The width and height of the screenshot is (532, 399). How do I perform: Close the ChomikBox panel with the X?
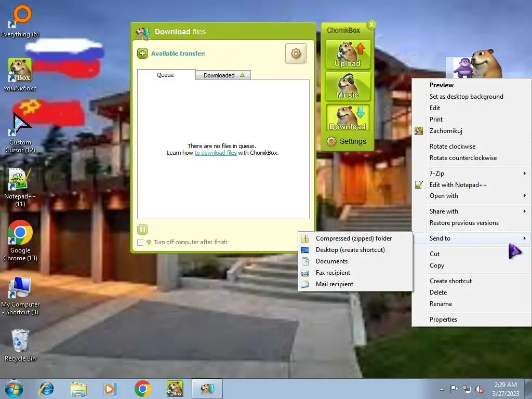click(x=371, y=24)
